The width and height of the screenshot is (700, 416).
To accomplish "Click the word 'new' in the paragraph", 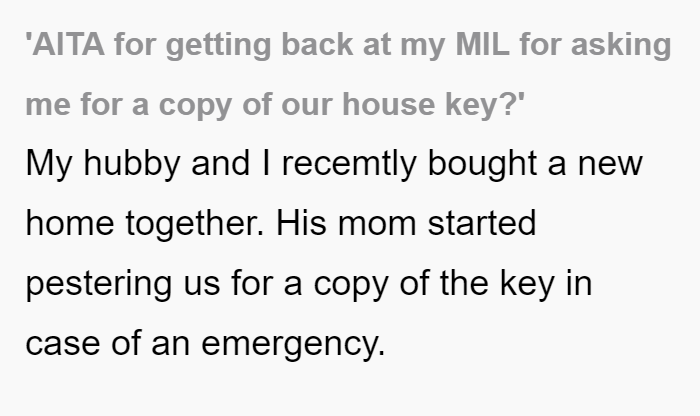I will (x=610, y=166).
